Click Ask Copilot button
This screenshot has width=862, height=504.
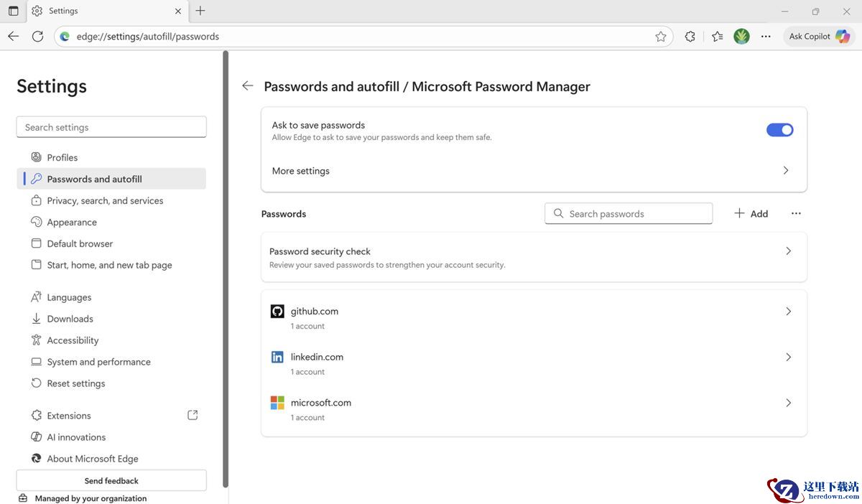point(818,37)
